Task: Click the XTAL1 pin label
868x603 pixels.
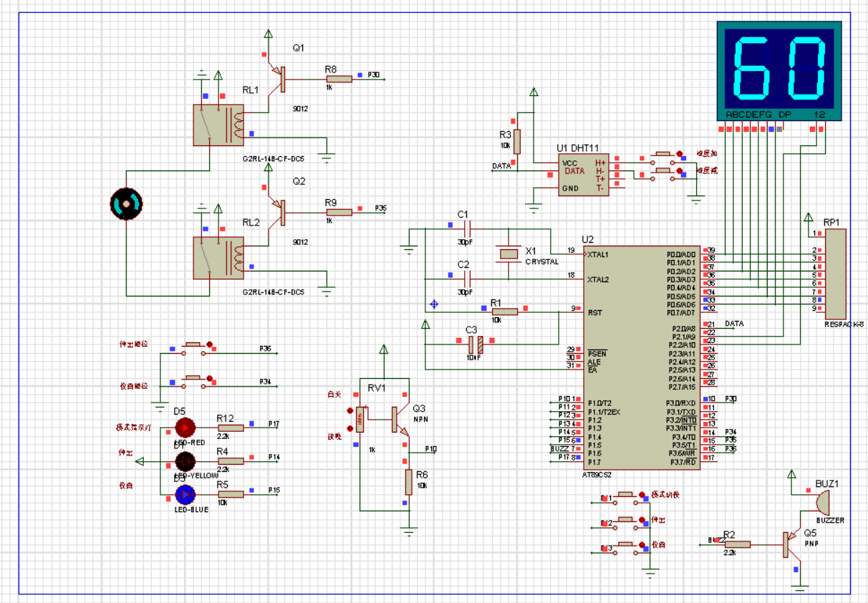Action: pyautogui.click(x=598, y=254)
